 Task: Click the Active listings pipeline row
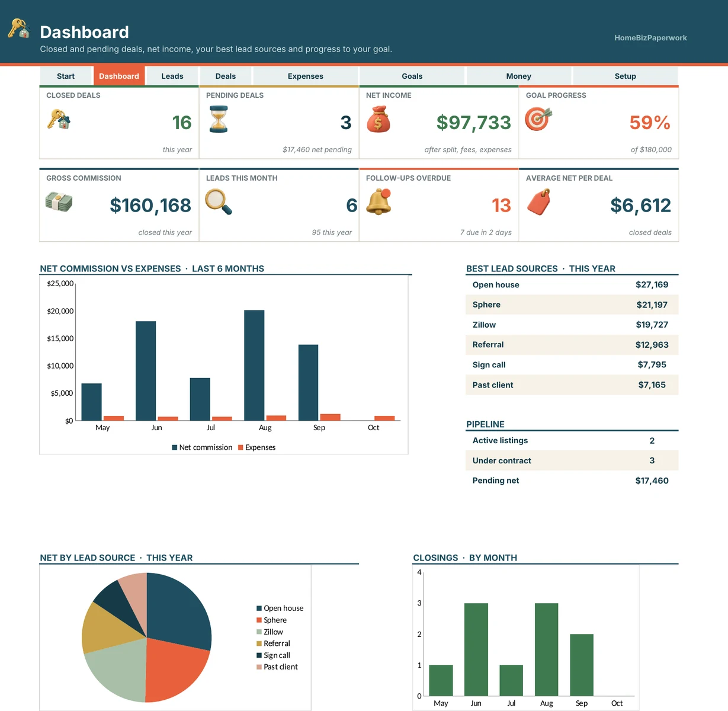(572, 440)
